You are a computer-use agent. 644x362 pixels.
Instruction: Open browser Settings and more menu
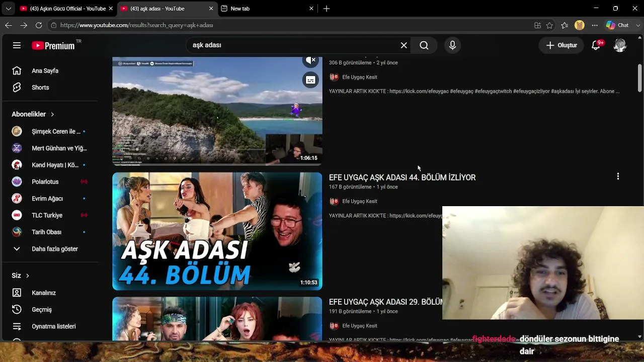click(595, 25)
